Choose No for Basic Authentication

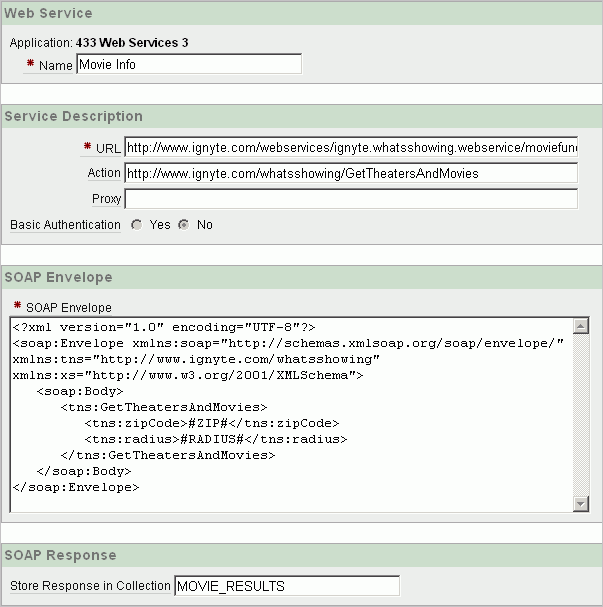pyautogui.click(x=183, y=225)
